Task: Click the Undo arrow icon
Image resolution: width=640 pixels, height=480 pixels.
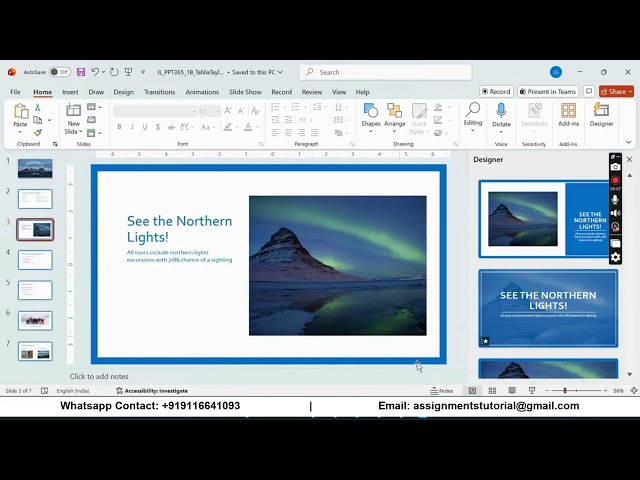Action: 95,72
